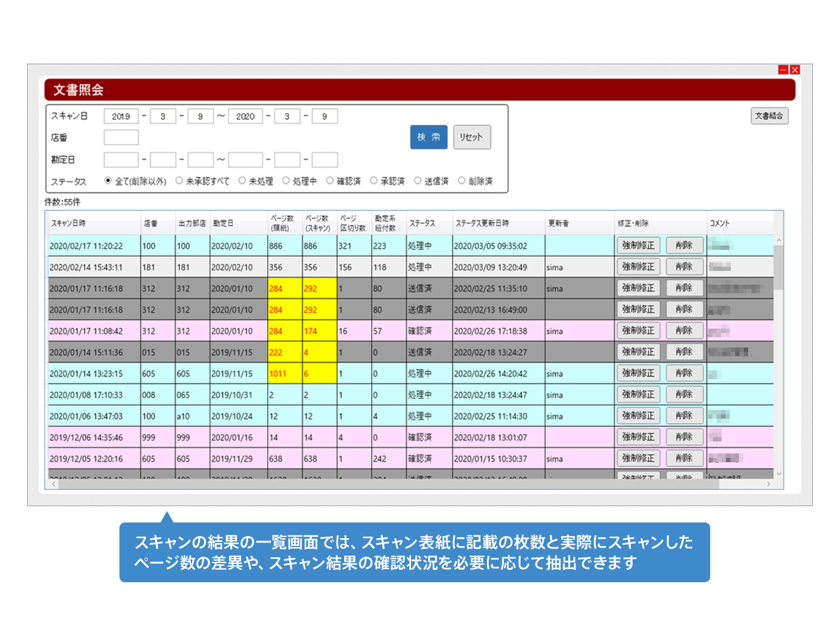The image size is (840, 630).
Task: Click the ステータス更新日時 column header
Action: pos(482,223)
